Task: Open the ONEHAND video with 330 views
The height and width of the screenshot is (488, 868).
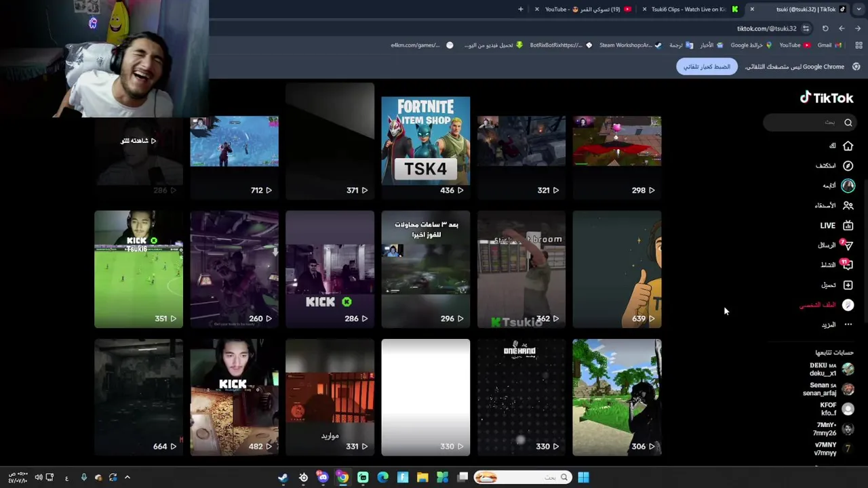Action: point(521,397)
